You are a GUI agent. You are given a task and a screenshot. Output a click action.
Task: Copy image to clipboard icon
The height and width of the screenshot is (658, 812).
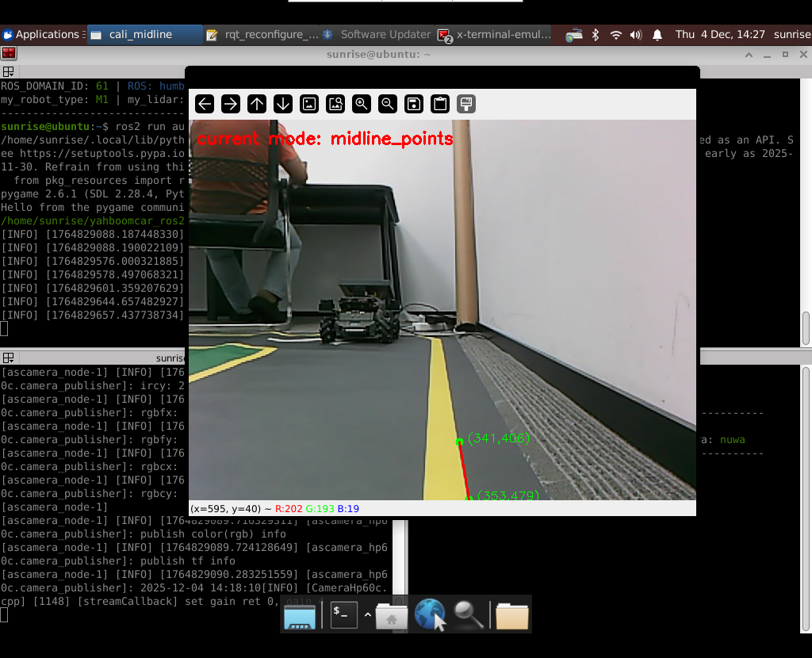click(440, 104)
